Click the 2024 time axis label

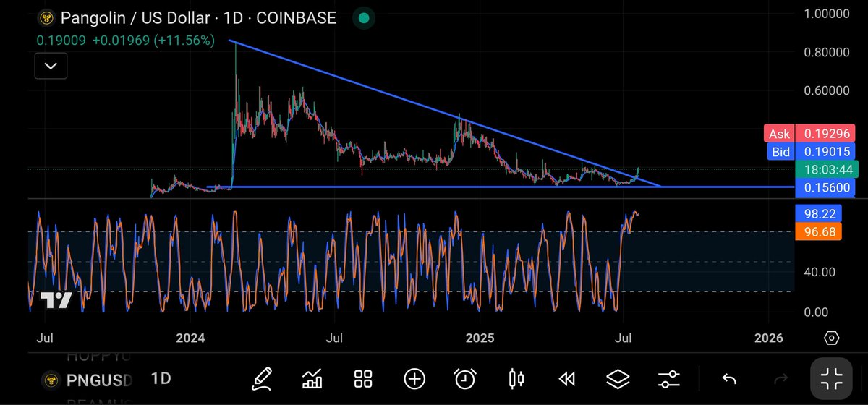190,338
